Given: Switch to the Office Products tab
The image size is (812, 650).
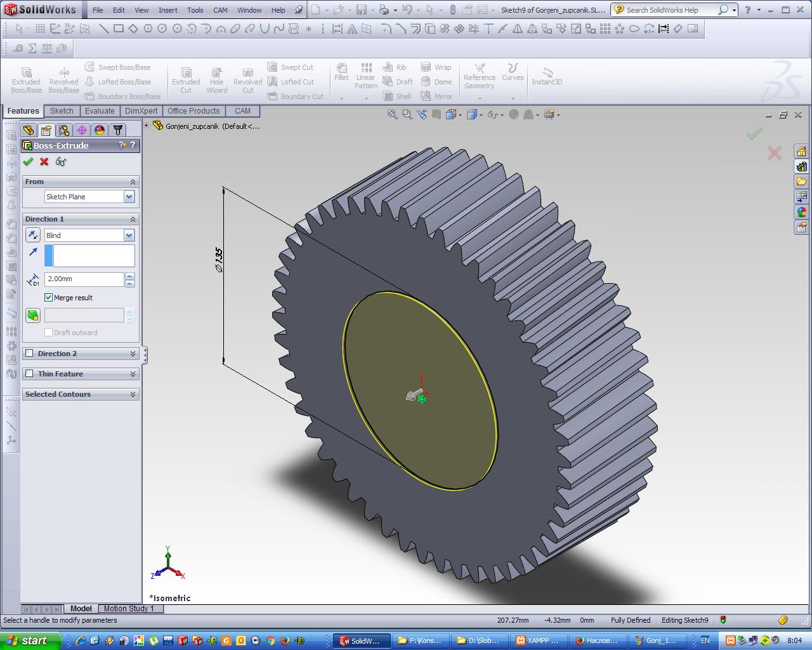Looking at the screenshot, I should (193, 111).
